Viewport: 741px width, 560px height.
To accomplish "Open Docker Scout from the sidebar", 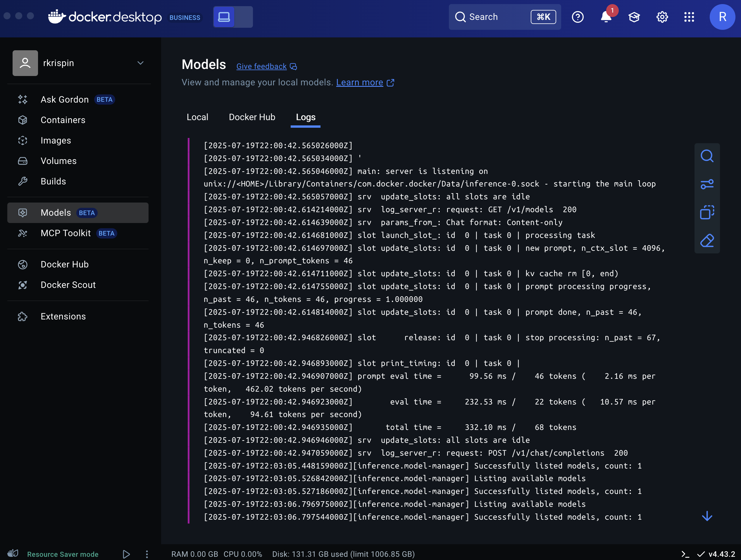I will tap(68, 285).
